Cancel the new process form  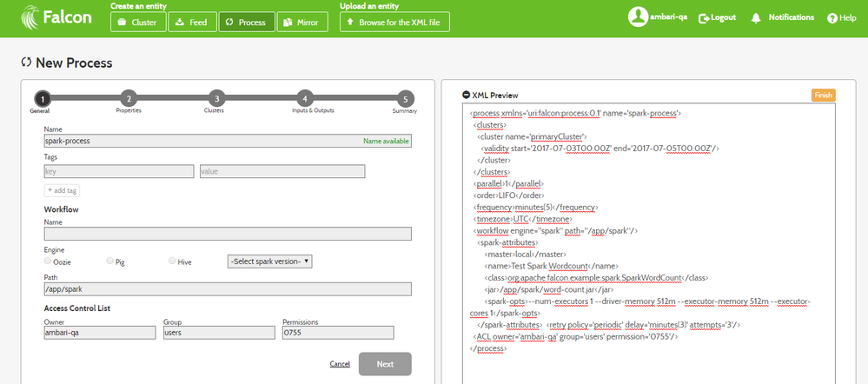[x=340, y=364]
